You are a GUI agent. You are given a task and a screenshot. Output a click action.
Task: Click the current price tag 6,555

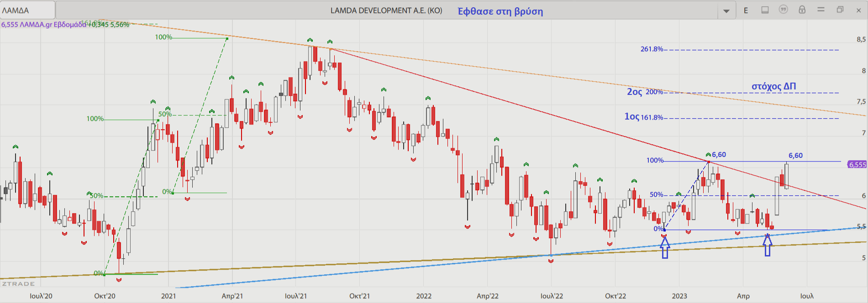pos(857,165)
